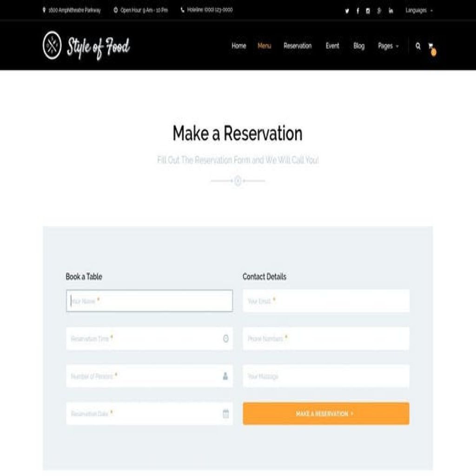Focus the Phone Numbers input field
The width and height of the screenshot is (476, 476).
tap(326, 338)
